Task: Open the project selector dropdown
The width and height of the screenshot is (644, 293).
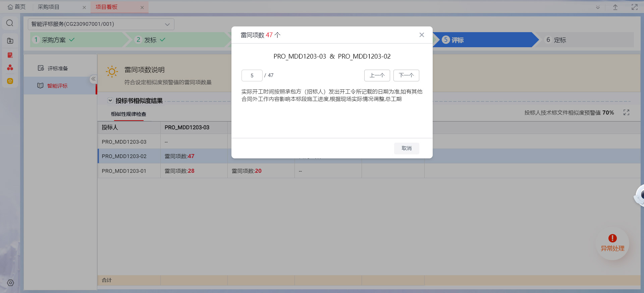Action: click(101, 24)
